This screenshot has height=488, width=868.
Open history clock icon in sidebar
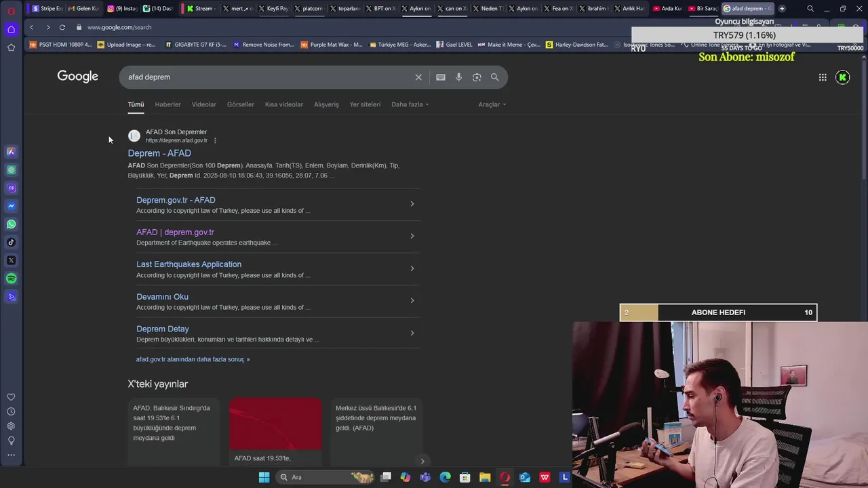pyautogui.click(x=11, y=411)
